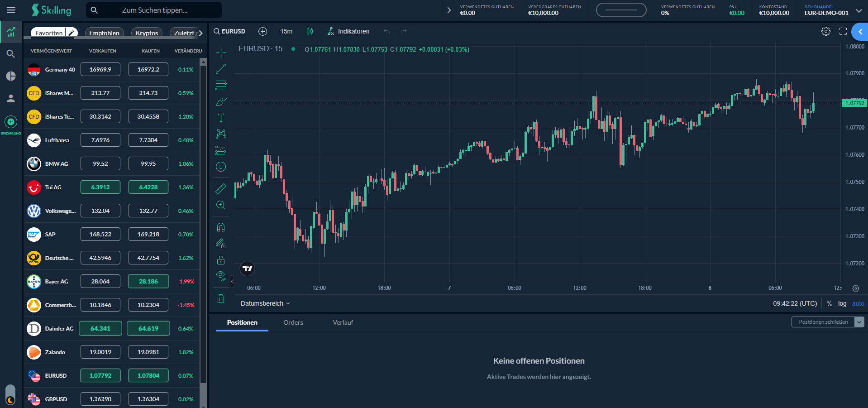Toggle chart fullscreen mode

843,31
